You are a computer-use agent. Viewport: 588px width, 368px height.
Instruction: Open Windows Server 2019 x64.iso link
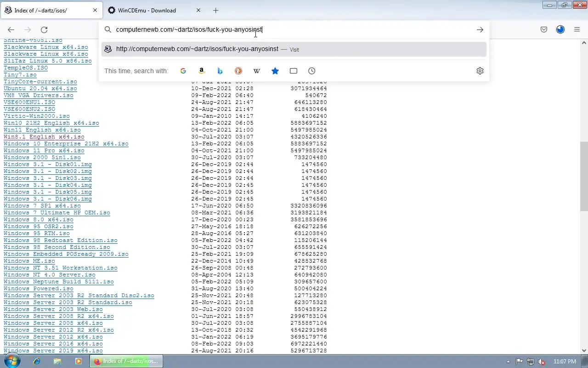pyautogui.click(x=53, y=351)
